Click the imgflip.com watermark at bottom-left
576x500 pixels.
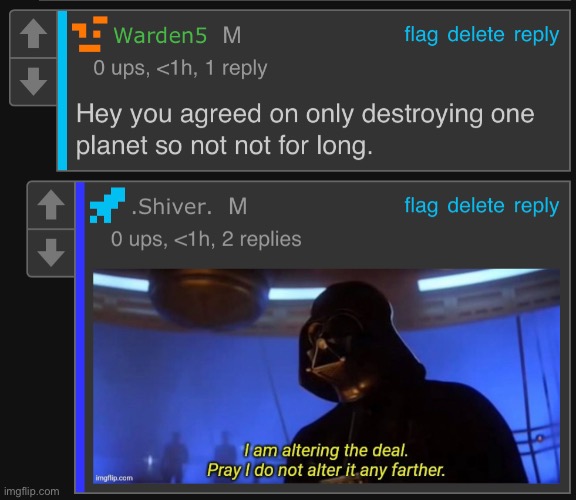[x=32, y=491]
